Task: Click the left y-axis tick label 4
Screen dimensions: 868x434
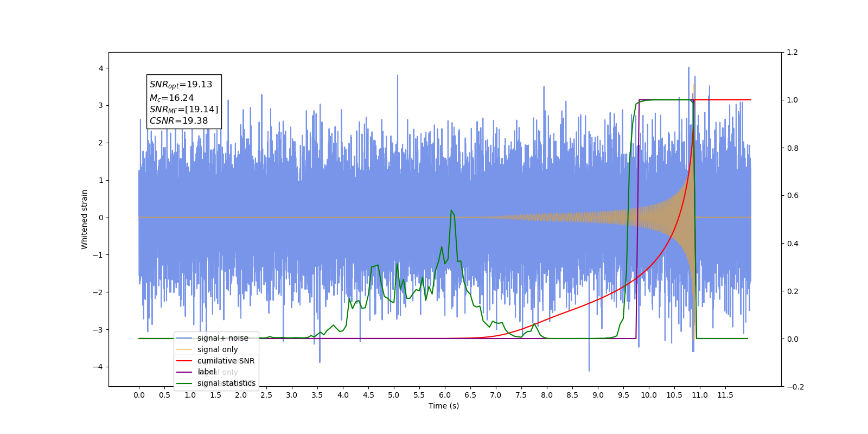Action: (x=101, y=68)
